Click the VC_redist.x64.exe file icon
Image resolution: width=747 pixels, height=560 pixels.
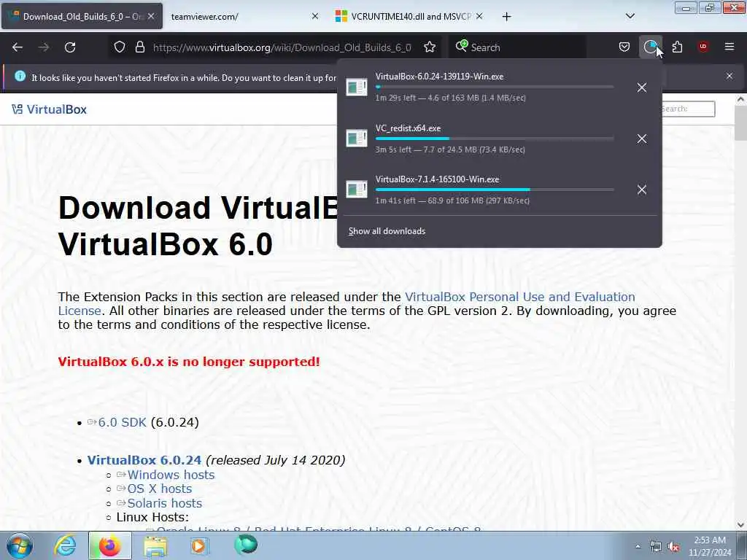(x=356, y=139)
